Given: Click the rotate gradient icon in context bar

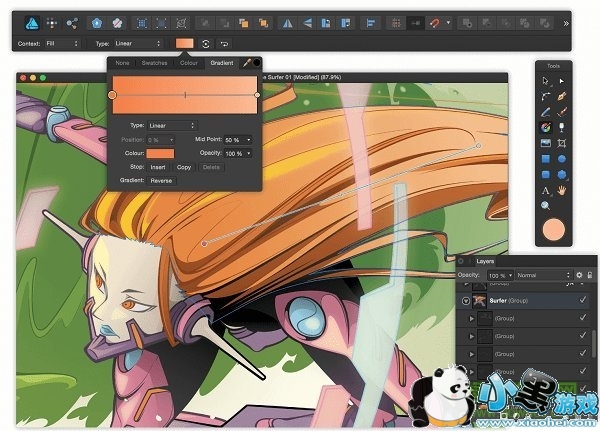Looking at the screenshot, I should click(x=205, y=44).
